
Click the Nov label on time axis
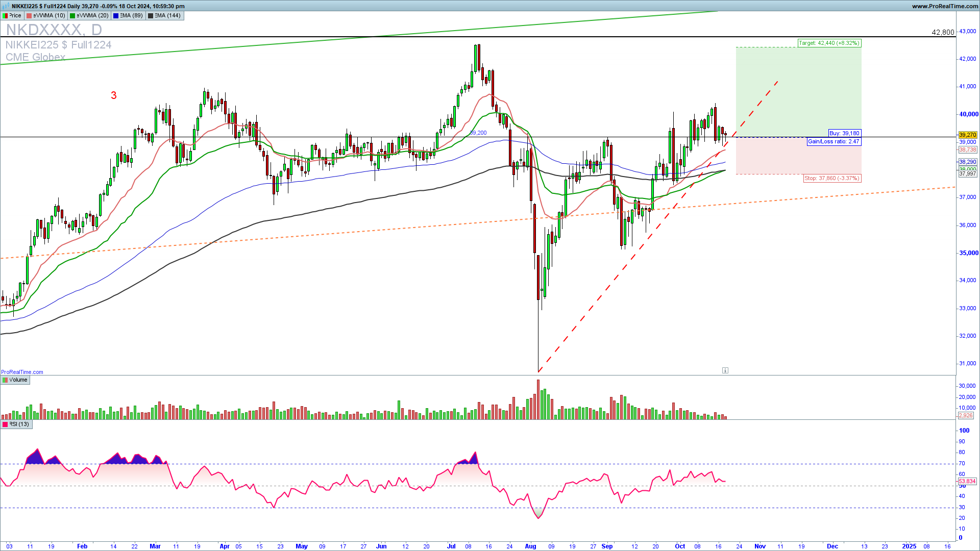point(760,546)
